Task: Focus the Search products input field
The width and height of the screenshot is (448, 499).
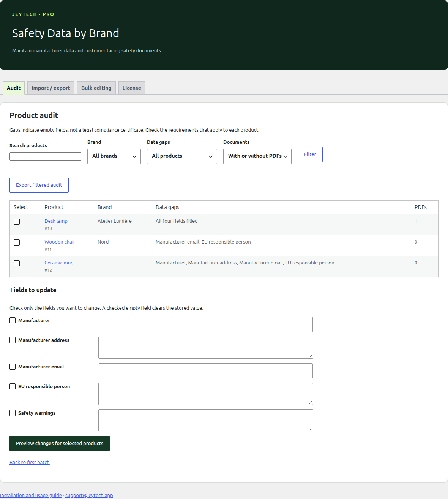Action: [45, 156]
